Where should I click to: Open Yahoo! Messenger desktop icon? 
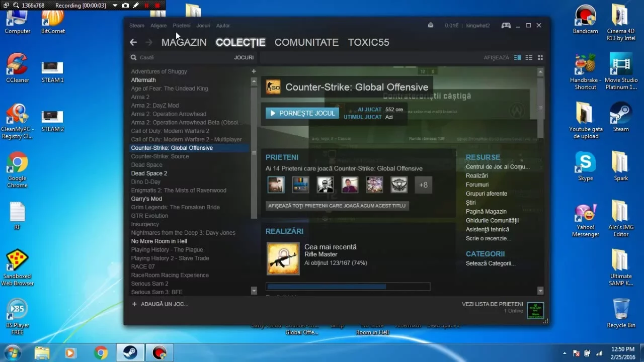click(585, 220)
